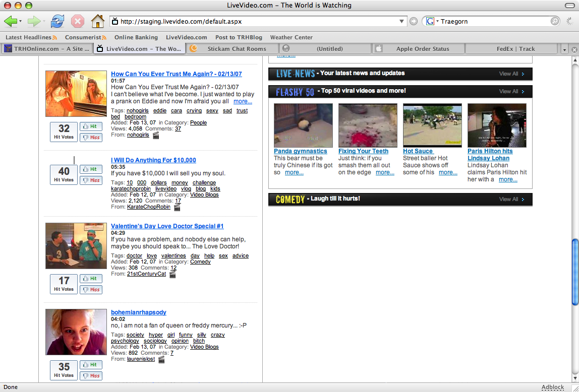Open the back button history dropdown arrow
Viewport: 579px width, 392px height.
point(20,21)
